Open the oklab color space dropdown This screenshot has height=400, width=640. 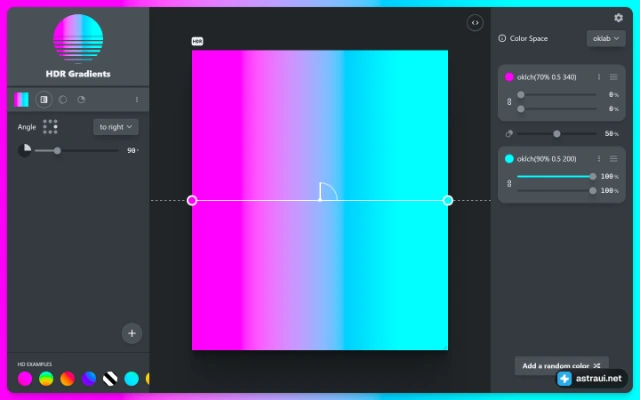coord(606,38)
